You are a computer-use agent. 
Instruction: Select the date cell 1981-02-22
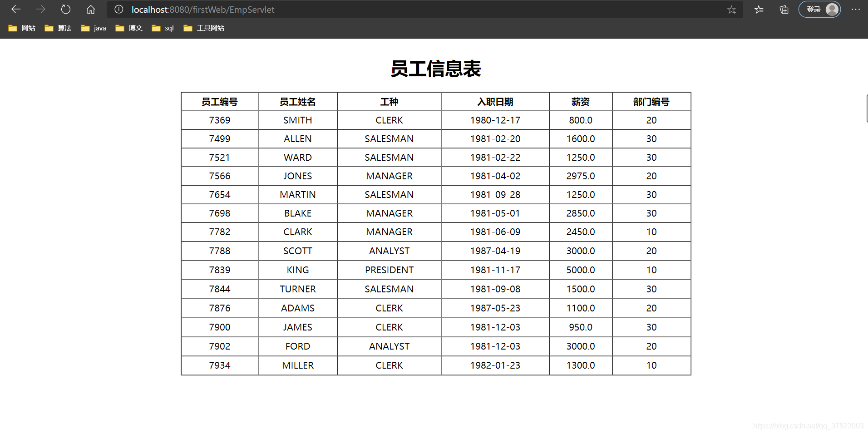pos(495,158)
